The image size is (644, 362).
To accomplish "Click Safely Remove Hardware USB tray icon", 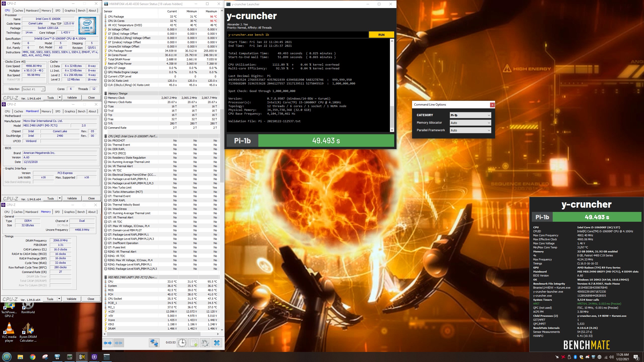I will click(x=569, y=357).
